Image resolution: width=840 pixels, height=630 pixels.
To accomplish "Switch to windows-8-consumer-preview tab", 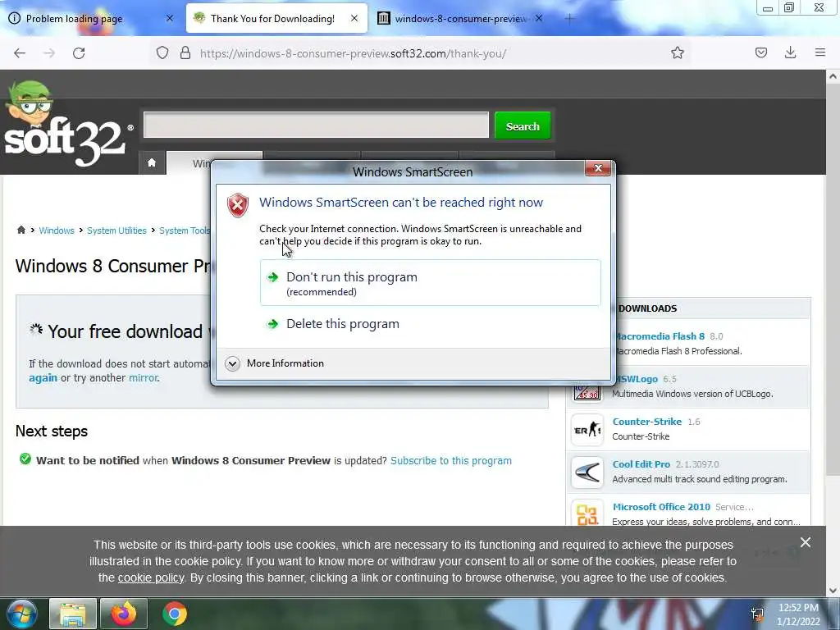I will (x=460, y=18).
